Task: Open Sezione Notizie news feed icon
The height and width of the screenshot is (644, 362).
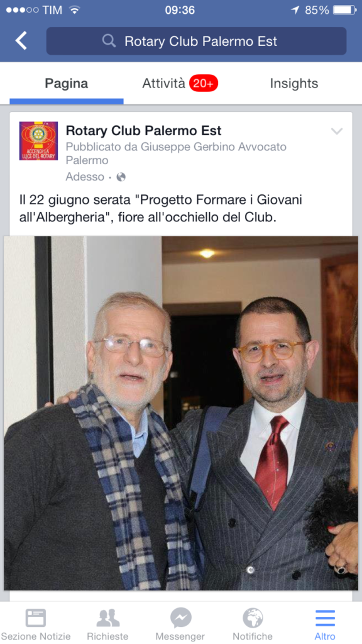Action: pos(36,618)
